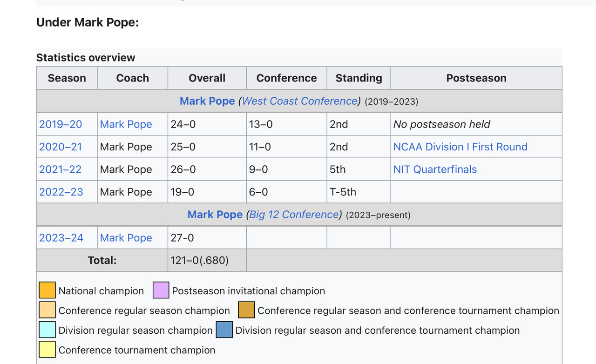Viewport: 596px width, 364px height.
Task: Open the Big 12 Conference link
Action: pyautogui.click(x=294, y=215)
